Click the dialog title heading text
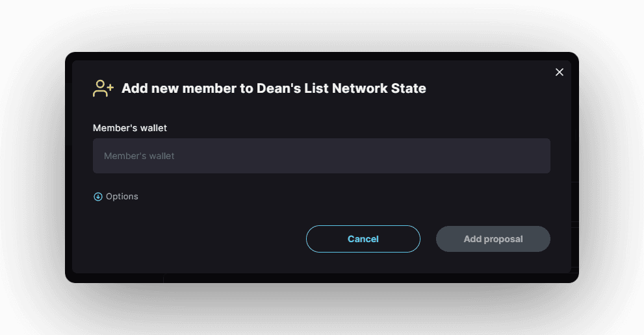This screenshot has height=335, width=644. [x=274, y=88]
